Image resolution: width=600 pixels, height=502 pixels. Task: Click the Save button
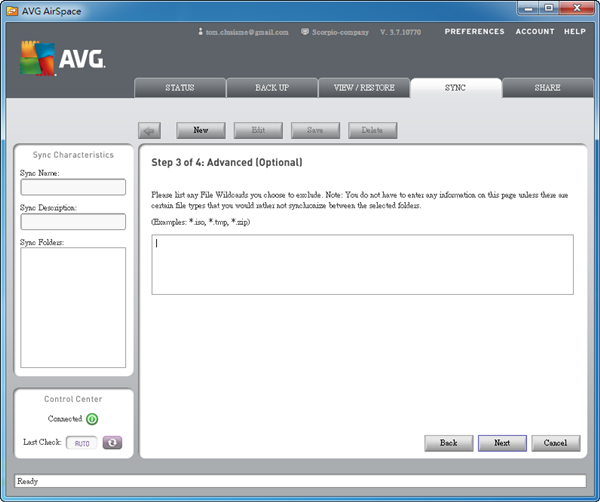[315, 130]
